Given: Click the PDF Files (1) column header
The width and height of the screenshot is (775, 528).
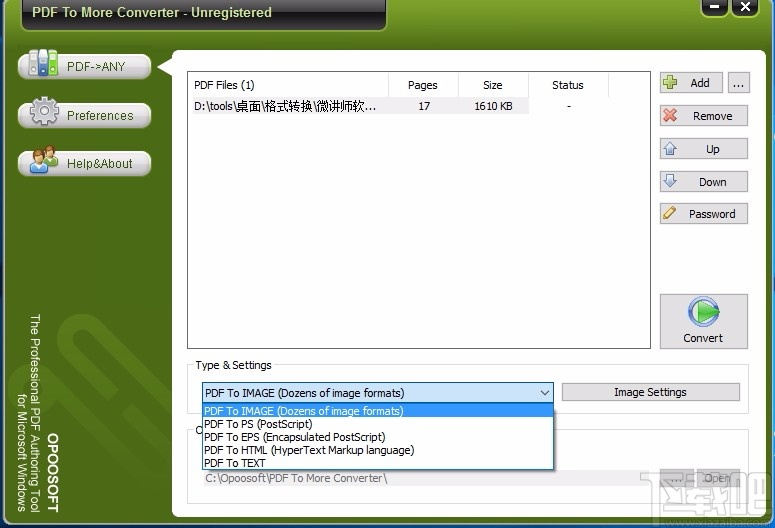Looking at the screenshot, I should click(290, 85).
